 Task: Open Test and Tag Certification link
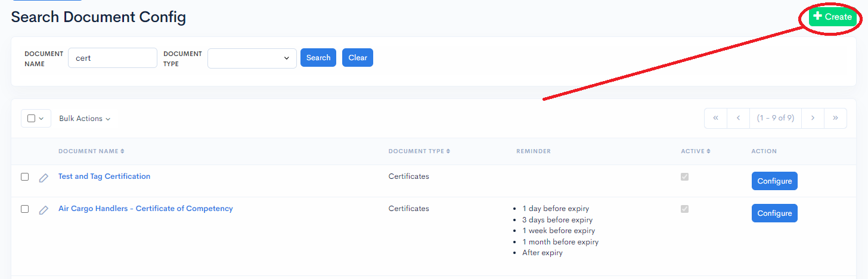104,176
